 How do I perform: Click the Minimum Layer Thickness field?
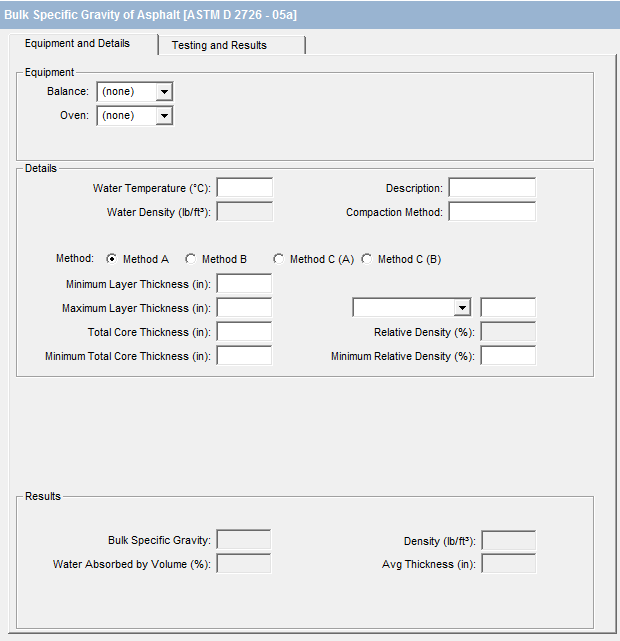point(245,284)
